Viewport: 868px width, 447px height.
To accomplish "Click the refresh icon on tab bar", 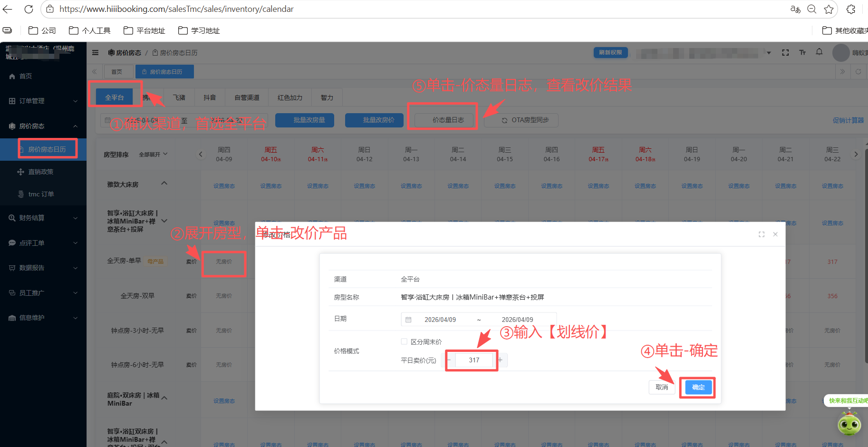I will coord(858,72).
